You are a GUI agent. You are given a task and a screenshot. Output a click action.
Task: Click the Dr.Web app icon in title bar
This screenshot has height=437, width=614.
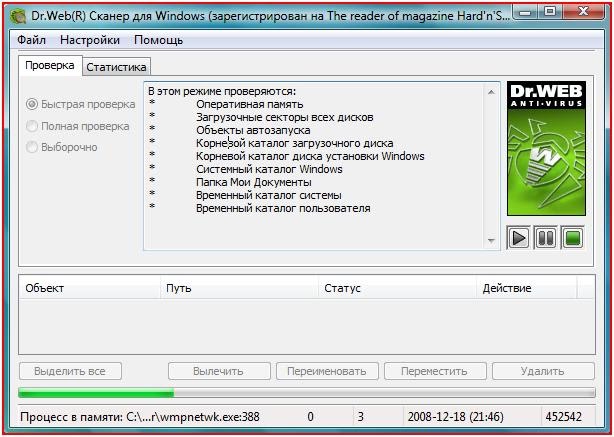pyautogui.click(x=18, y=17)
